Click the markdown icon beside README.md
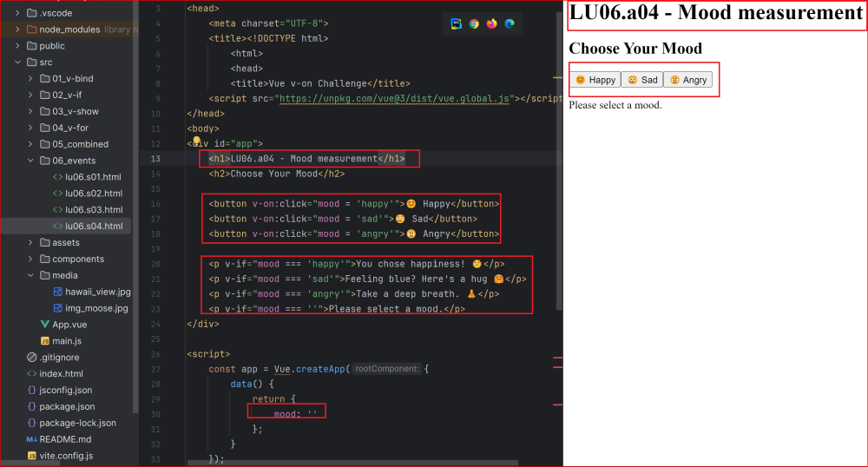Image resolution: width=868 pixels, height=467 pixels. tap(31, 439)
